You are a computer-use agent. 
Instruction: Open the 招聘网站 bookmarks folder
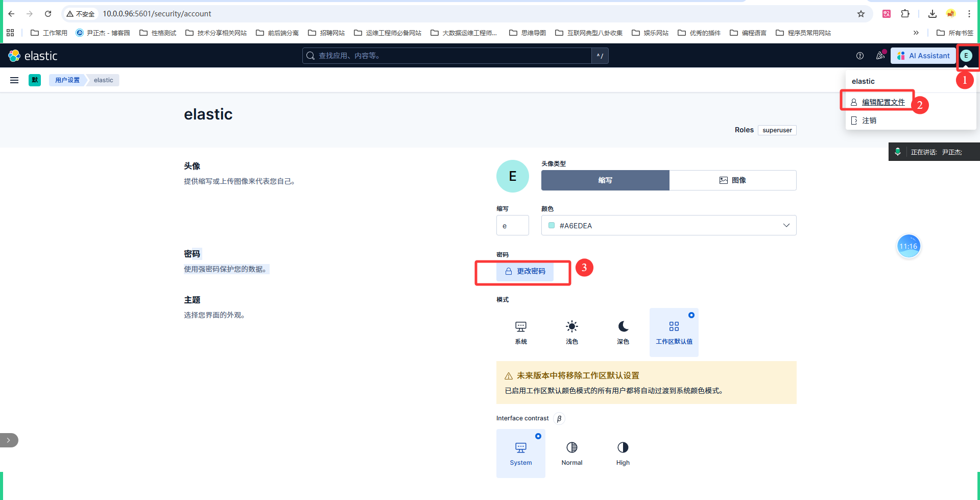coord(326,33)
